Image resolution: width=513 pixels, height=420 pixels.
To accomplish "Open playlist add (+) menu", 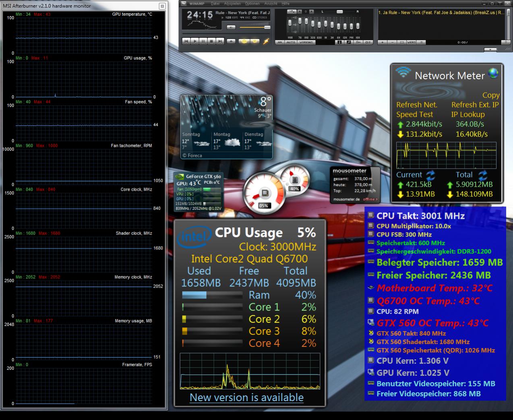I will click(382, 42).
